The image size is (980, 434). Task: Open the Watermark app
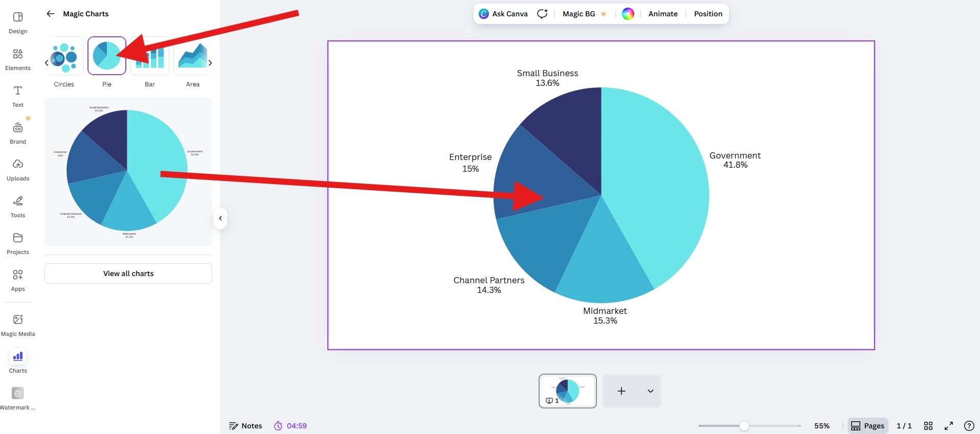(18, 399)
